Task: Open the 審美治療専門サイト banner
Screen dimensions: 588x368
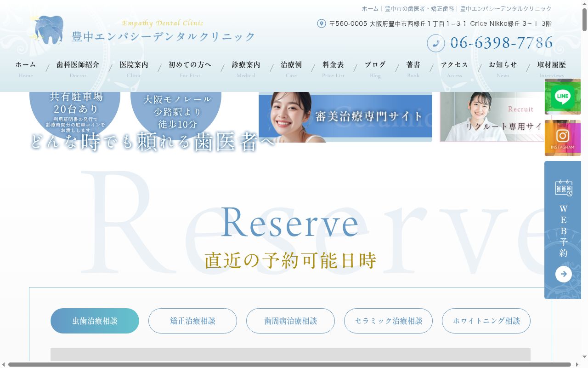Action: click(x=345, y=117)
